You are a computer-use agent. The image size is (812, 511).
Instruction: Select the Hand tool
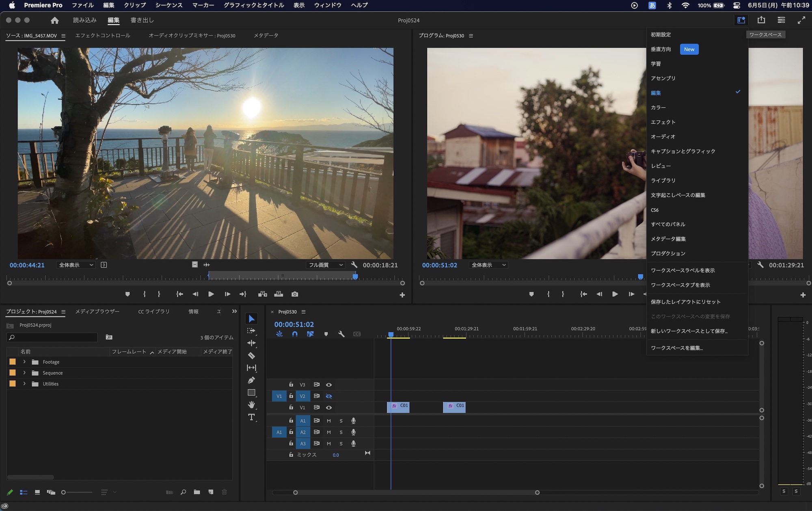(x=251, y=405)
